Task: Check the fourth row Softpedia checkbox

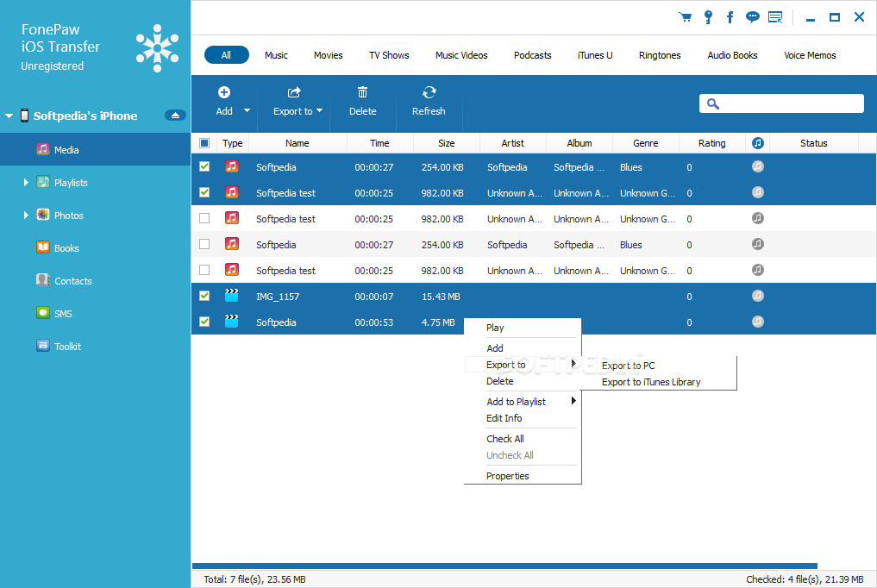Action: pyautogui.click(x=204, y=244)
